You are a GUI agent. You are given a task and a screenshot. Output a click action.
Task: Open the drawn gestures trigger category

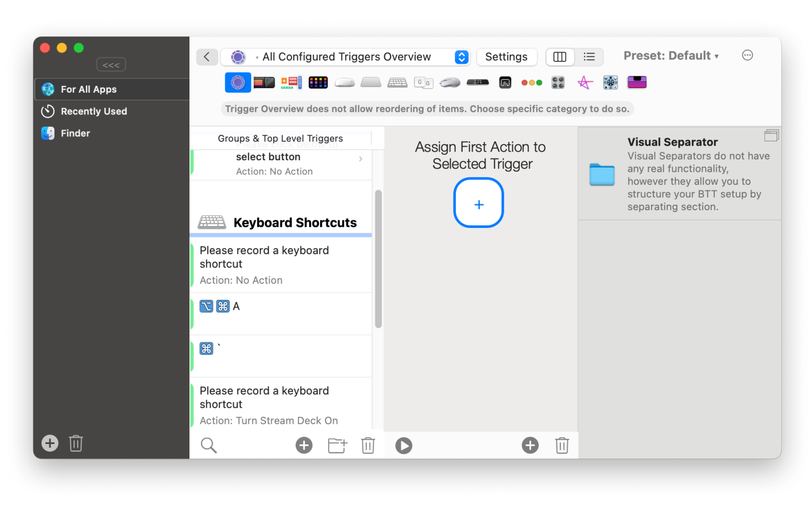click(585, 82)
